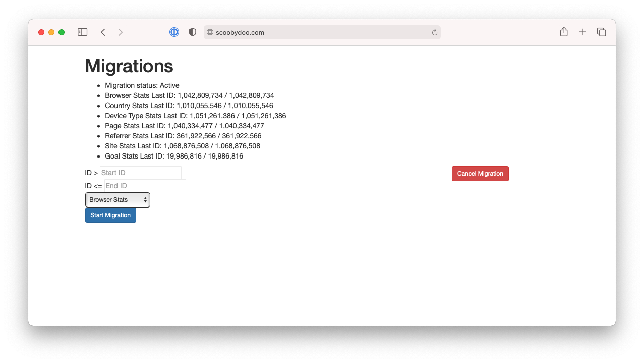Click the End ID input field
The height and width of the screenshot is (363, 644).
click(x=145, y=185)
